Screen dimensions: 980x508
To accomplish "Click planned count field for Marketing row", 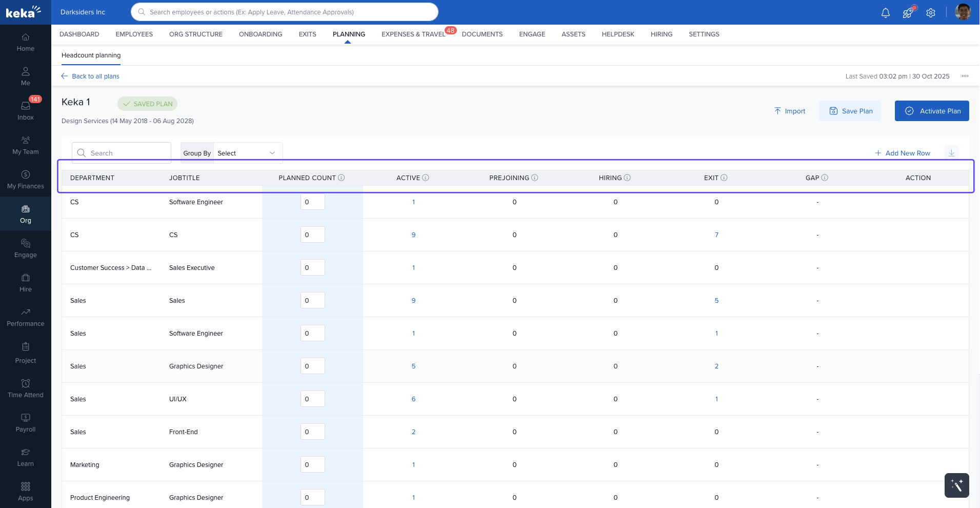I will tap(312, 464).
